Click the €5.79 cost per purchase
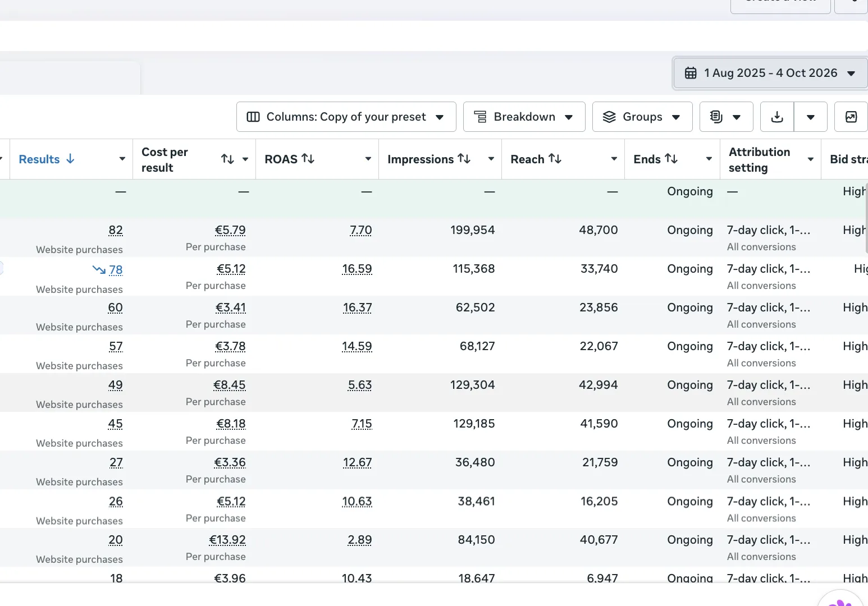The image size is (868, 606). coord(230,230)
